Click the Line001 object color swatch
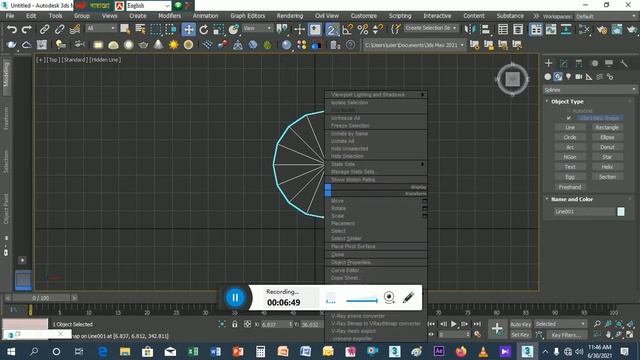The image size is (640, 360). point(620,211)
